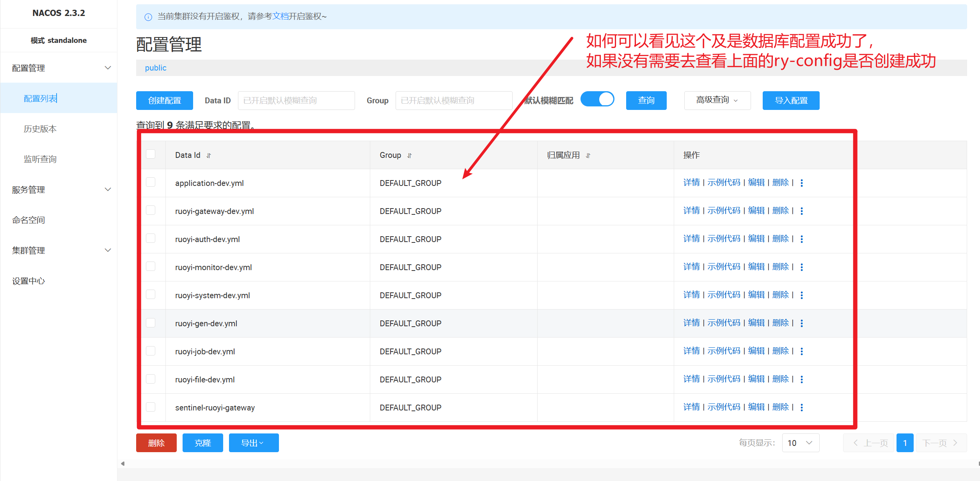Screen dimensions: 980x481
Task: Sort table by Data Id column
Action: tap(209, 156)
